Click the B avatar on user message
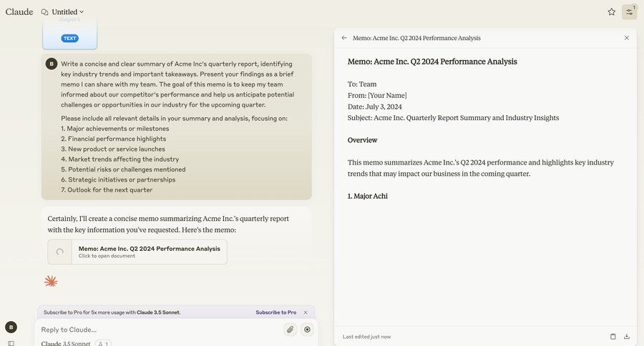Viewport: 644px width, 346px height. (x=52, y=64)
